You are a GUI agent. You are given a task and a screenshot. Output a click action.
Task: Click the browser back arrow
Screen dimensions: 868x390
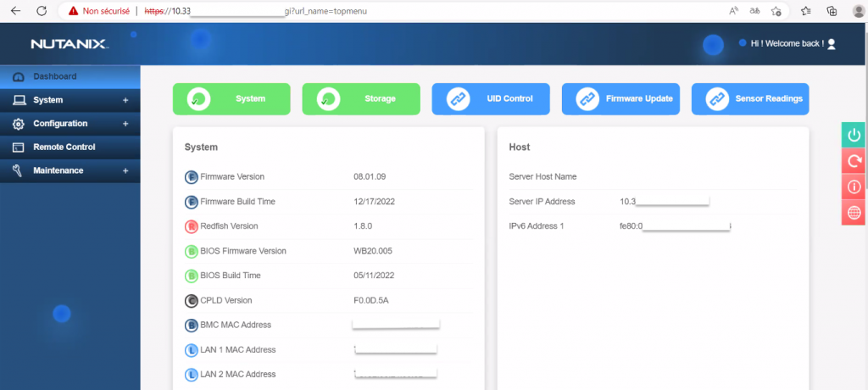click(15, 11)
